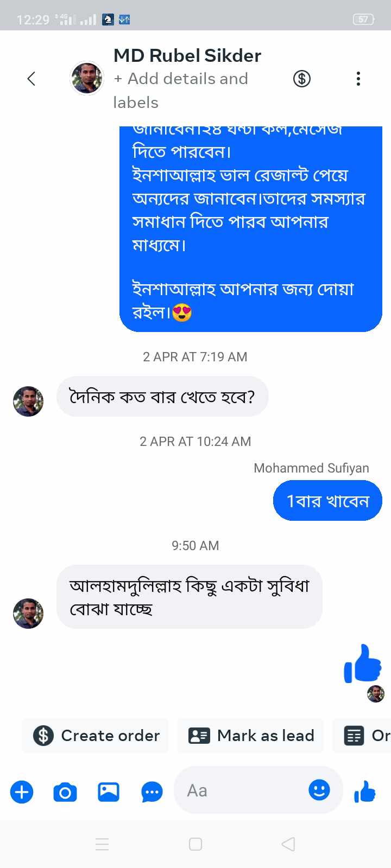Tap the Android recent apps menu button
This screenshot has height=868, width=391.
pyautogui.click(x=102, y=844)
